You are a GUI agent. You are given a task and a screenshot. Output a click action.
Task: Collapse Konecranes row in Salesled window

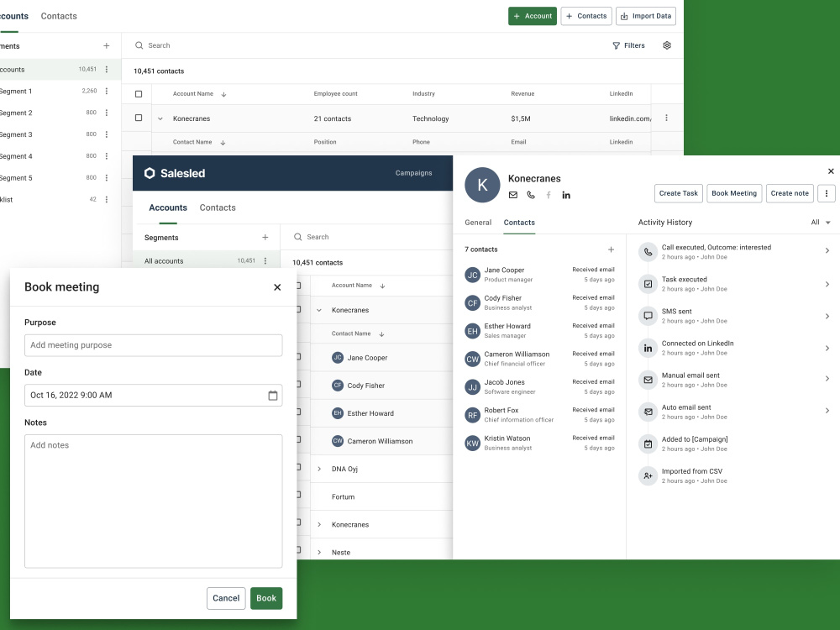319,310
